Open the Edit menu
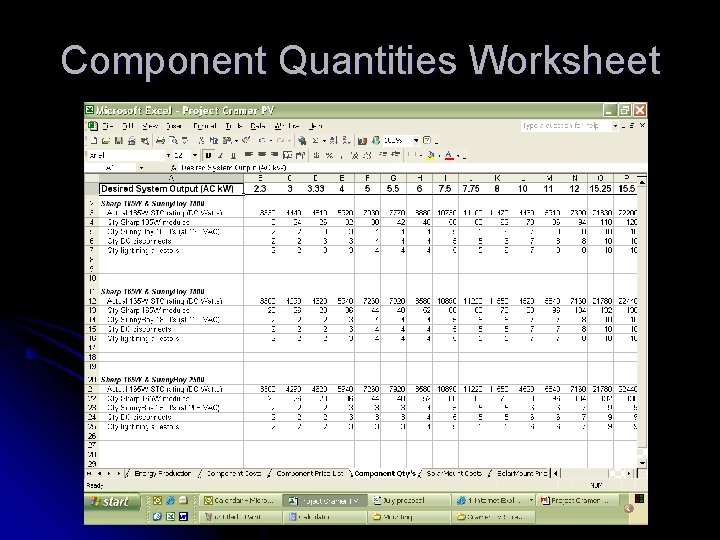720x540 pixels. pyautogui.click(x=128, y=126)
